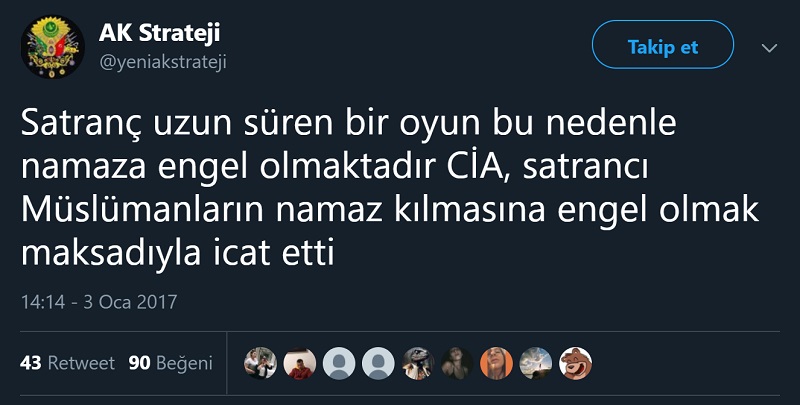The height and width of the screenshot is (405, 800).
Task: Open the 14:14 - 3 Oca 2017 timestamp
Action: (98, 300)
